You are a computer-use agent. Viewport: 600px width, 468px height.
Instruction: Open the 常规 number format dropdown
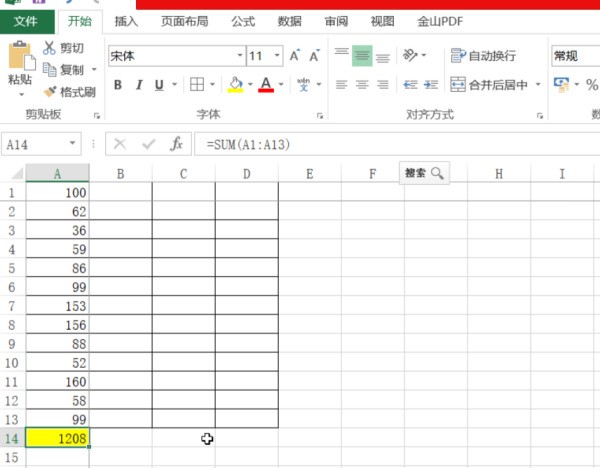point(576,56)
